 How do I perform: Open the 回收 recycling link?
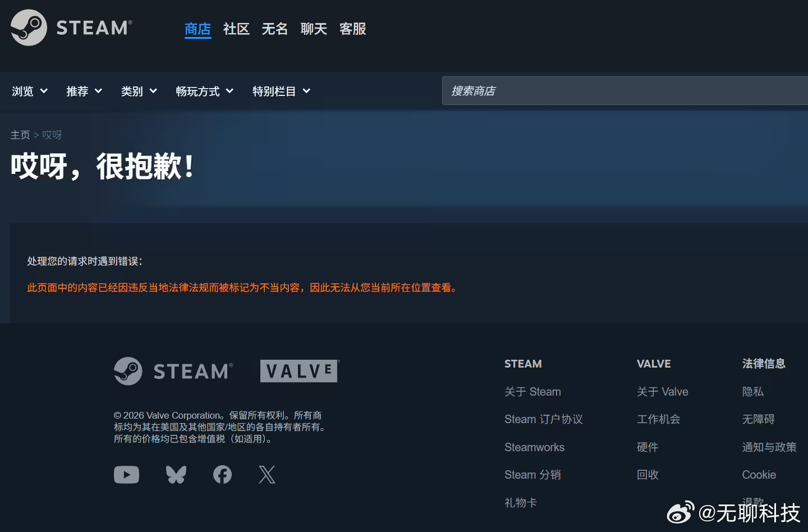tap(648, 475)
